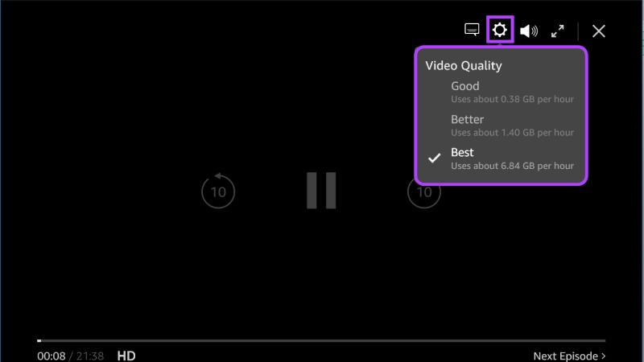This screenshot has height=362, width=644.
Task: Click the checkmark beside Best
Action: 435,158
